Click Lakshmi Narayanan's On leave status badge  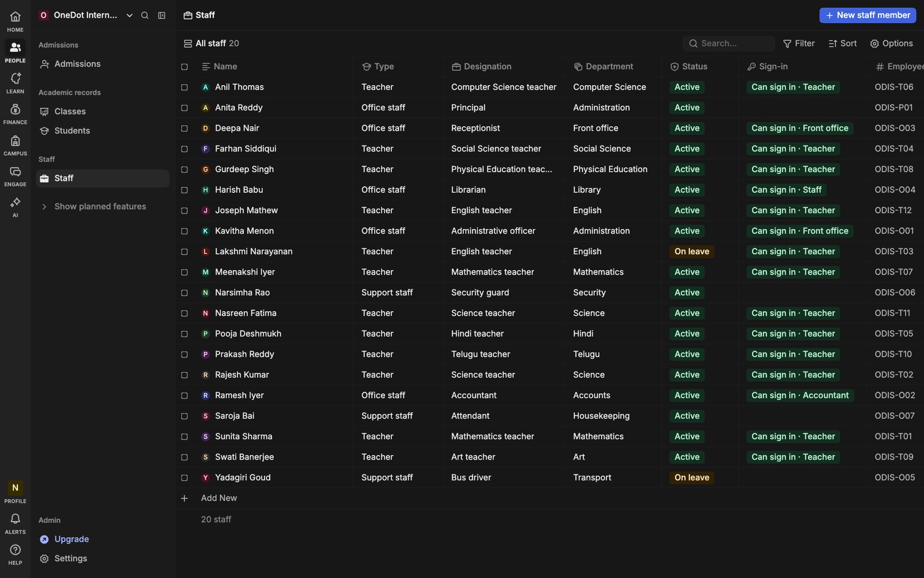[x=692, y=252]
